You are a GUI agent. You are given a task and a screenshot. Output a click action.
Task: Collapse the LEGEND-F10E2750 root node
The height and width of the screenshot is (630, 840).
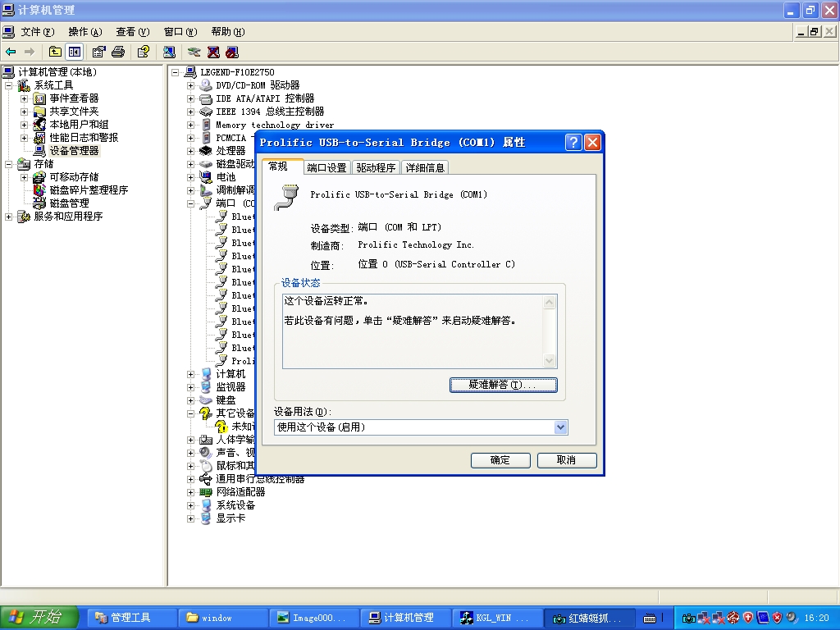coord(175,72)
